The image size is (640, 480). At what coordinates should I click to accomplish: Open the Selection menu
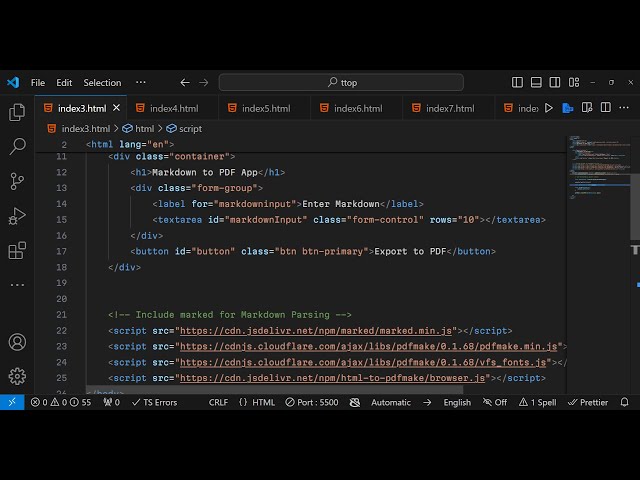click(102, 83)
